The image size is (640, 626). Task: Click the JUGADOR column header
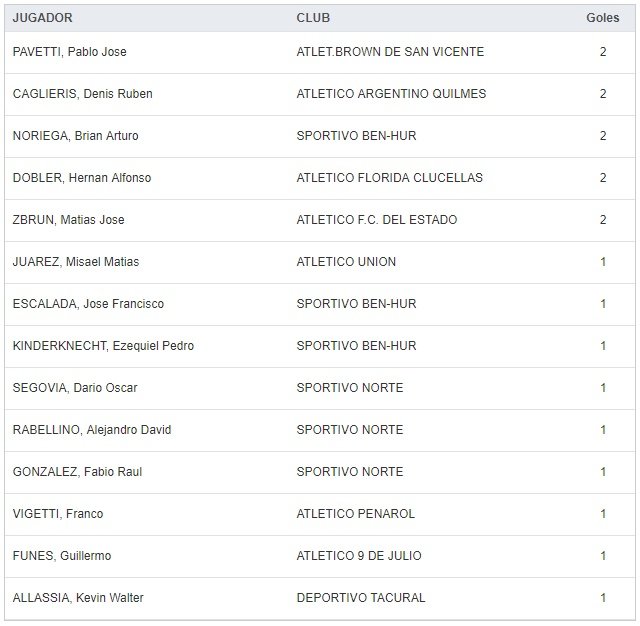pyautogui.click(x=42, y=18)
